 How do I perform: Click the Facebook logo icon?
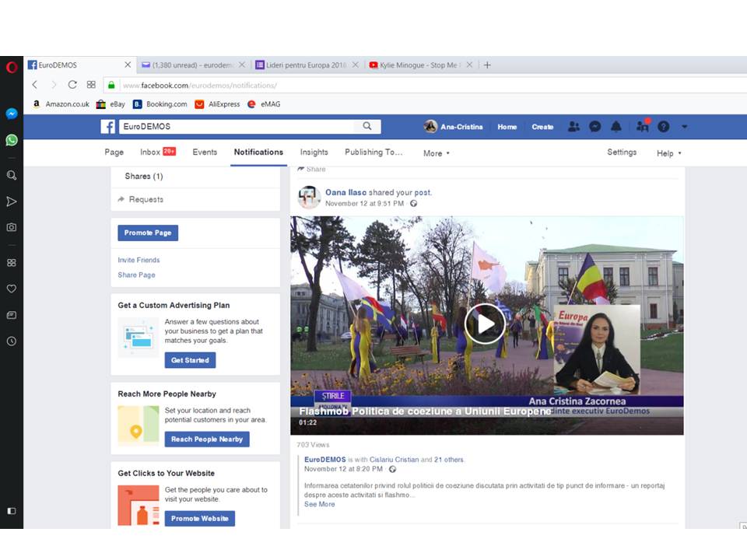[x=108, y=127]
